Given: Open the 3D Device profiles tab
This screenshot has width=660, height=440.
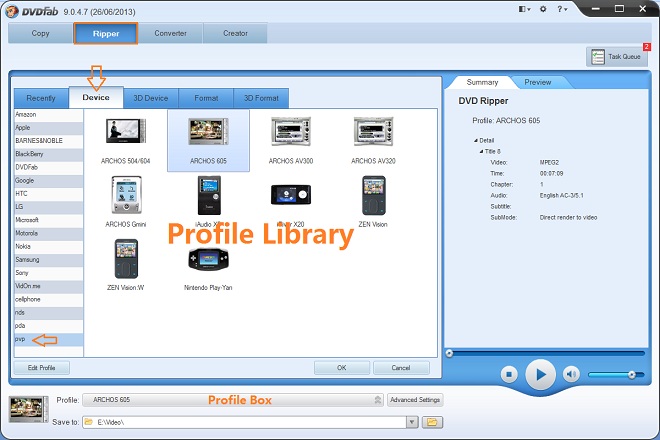Looking at the screenshot, I should tap(151, 98).
